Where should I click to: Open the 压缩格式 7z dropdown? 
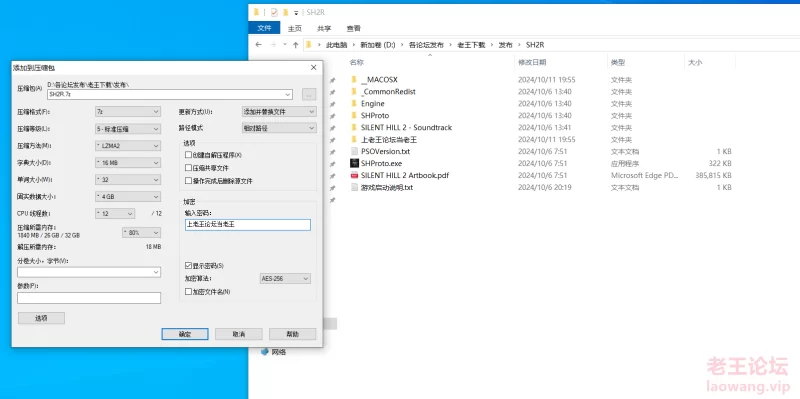click(128, 112)
